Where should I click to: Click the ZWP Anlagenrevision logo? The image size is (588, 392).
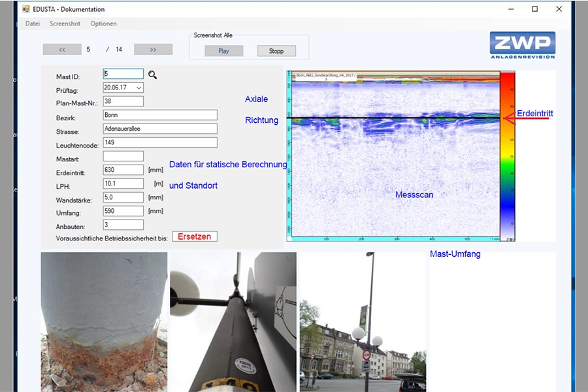click(522, 45)
